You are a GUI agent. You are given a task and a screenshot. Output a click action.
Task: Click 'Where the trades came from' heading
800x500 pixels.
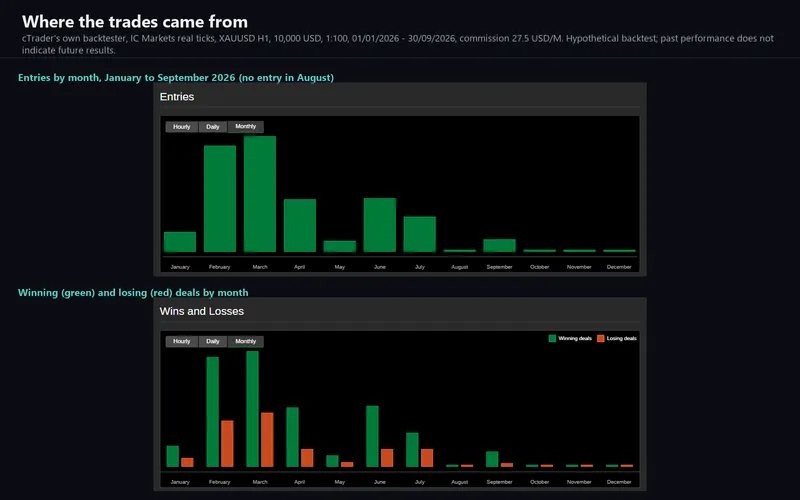[x=135, y=21]
